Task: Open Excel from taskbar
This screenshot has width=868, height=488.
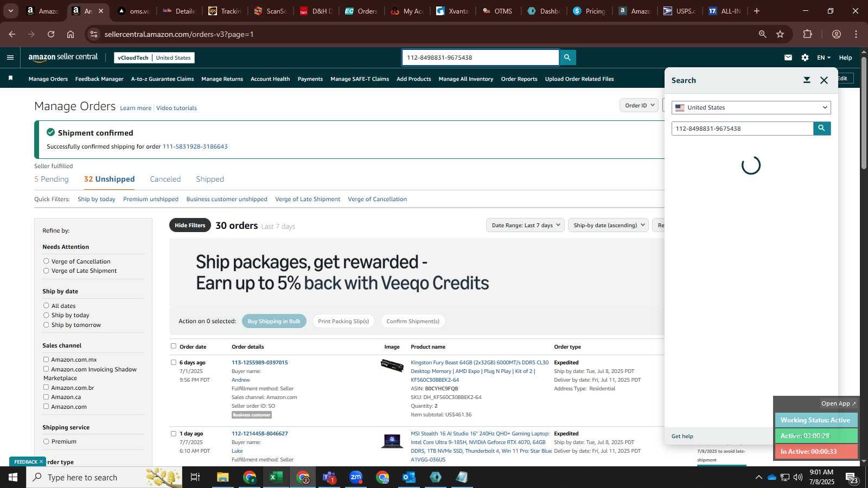Action: coord(276,477)
